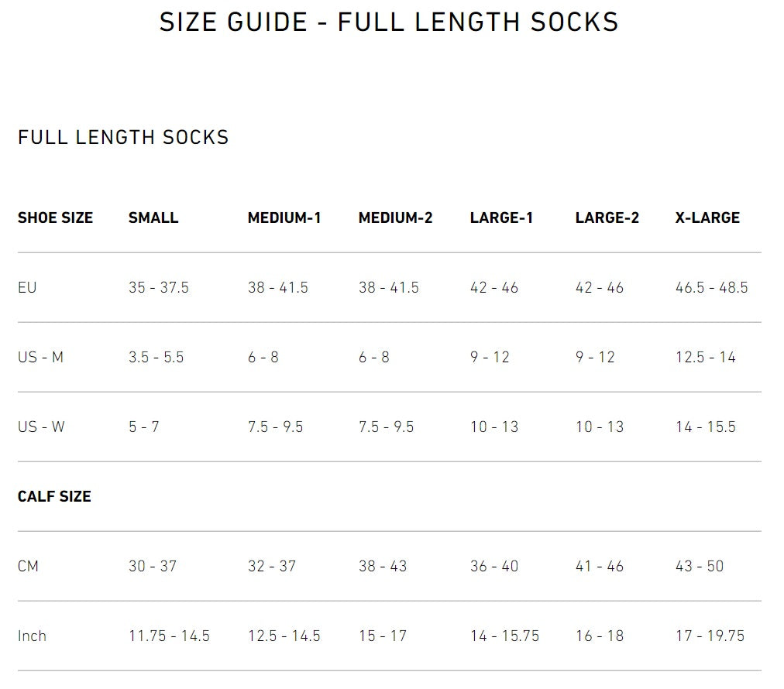Click the 46.5 - 48.5 EU cell
The width and height of the screenshot is (784, 689).
pyautogui.click(x=711, y=287)
